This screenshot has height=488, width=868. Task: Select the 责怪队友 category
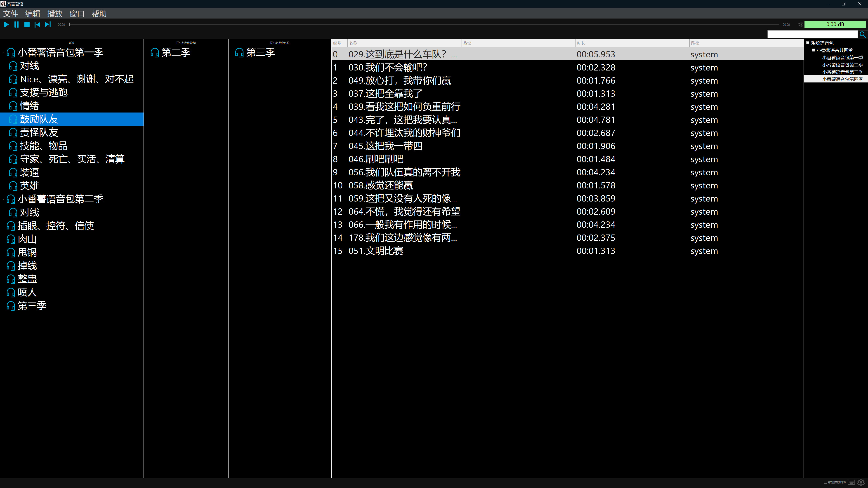pos(39,132)
